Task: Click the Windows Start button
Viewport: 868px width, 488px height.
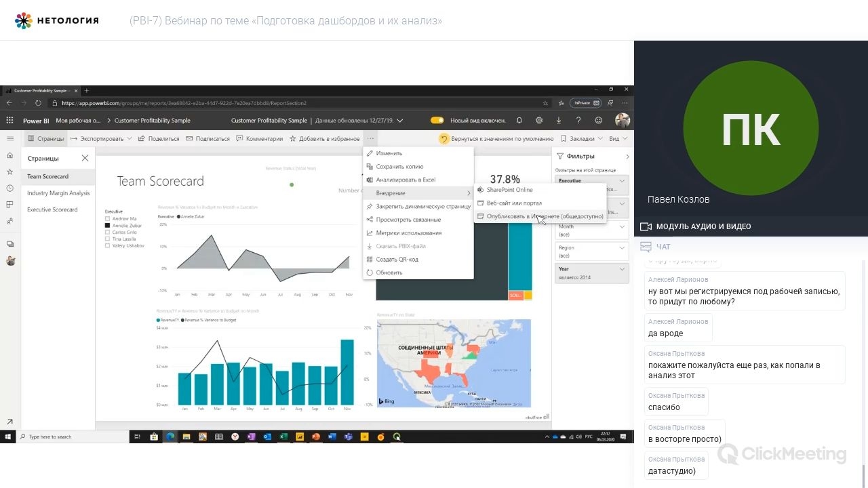Action: click(x=7, y=436)
